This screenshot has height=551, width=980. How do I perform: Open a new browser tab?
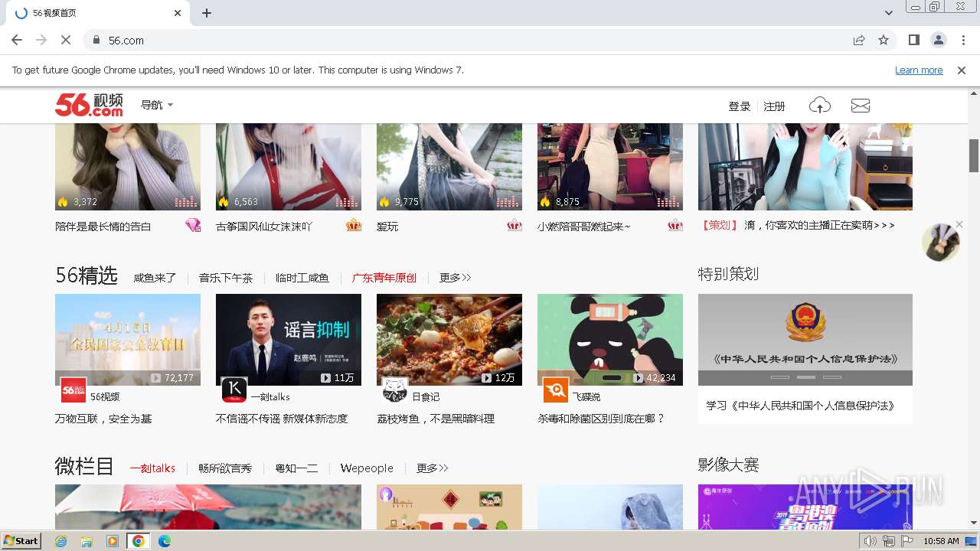tap(207, 13)
